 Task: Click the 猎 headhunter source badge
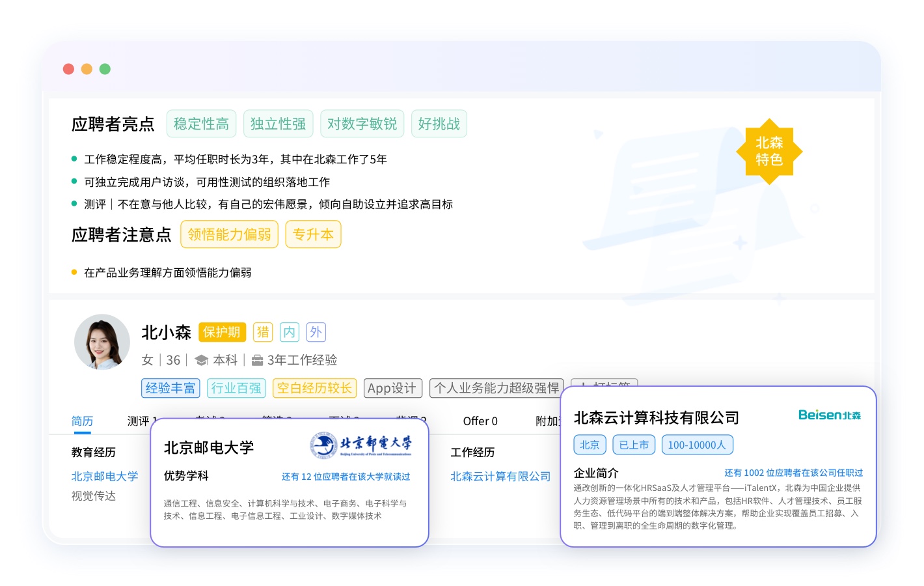click(263, 332)
